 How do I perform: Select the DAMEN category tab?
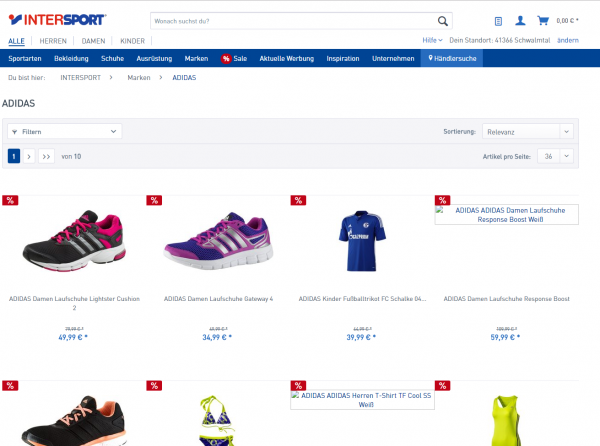point(93,41)
